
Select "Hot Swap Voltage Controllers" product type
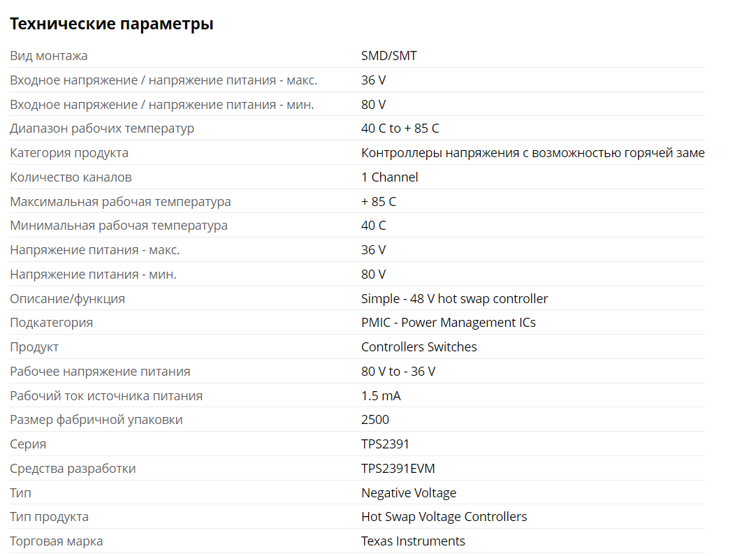[444, 517]
